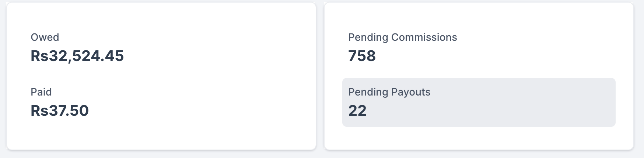Click the gap between the two cards
This screenshot has height=158, width=644.
[x=320, y=77]
